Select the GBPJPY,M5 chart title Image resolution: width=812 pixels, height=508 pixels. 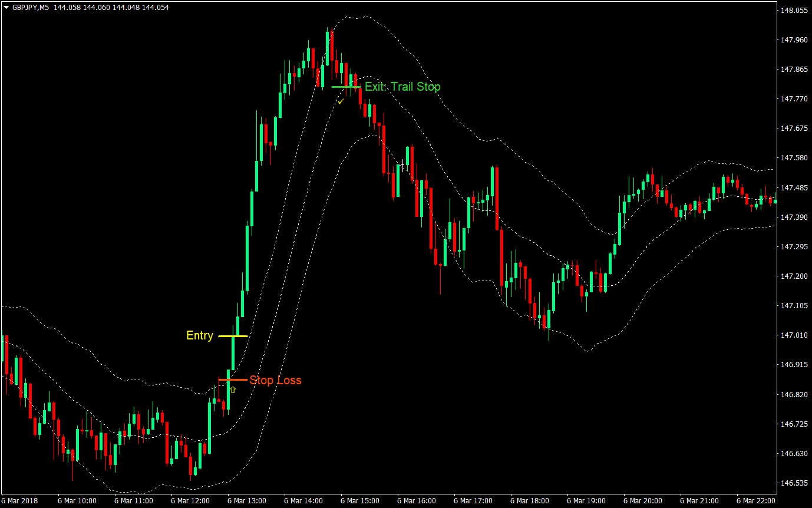tap(30, 8)
